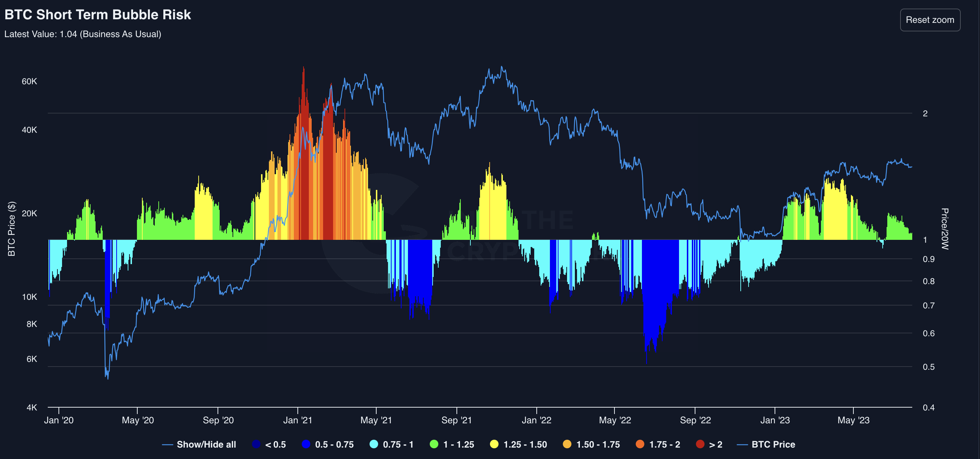980x459 pixels.
Task: Toggle Show/Hide all legend item
Action: click(206, 444)
